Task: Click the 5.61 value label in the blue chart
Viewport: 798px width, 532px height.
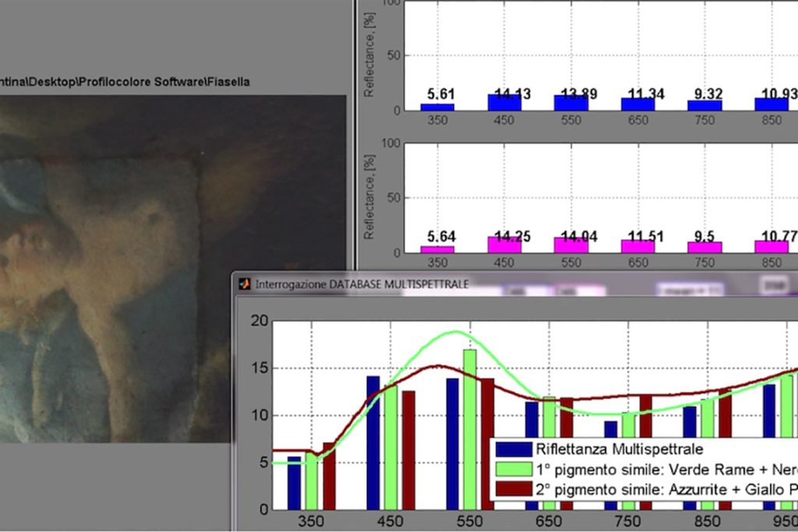Action: [440, 94]
